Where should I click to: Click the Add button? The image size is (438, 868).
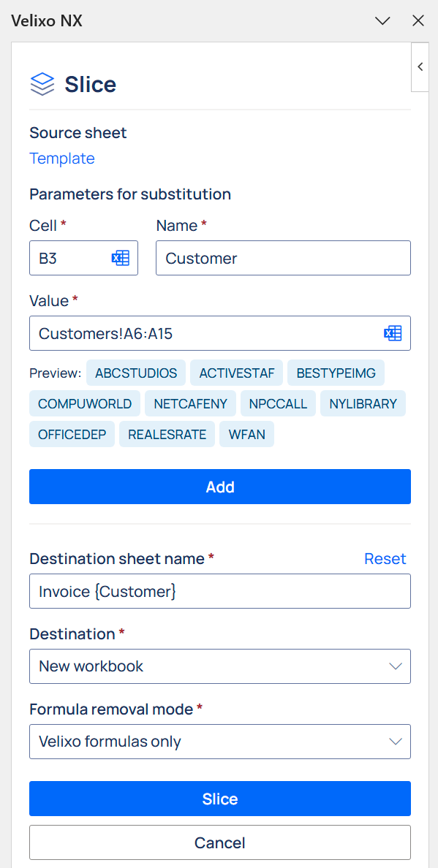(220, 487)
